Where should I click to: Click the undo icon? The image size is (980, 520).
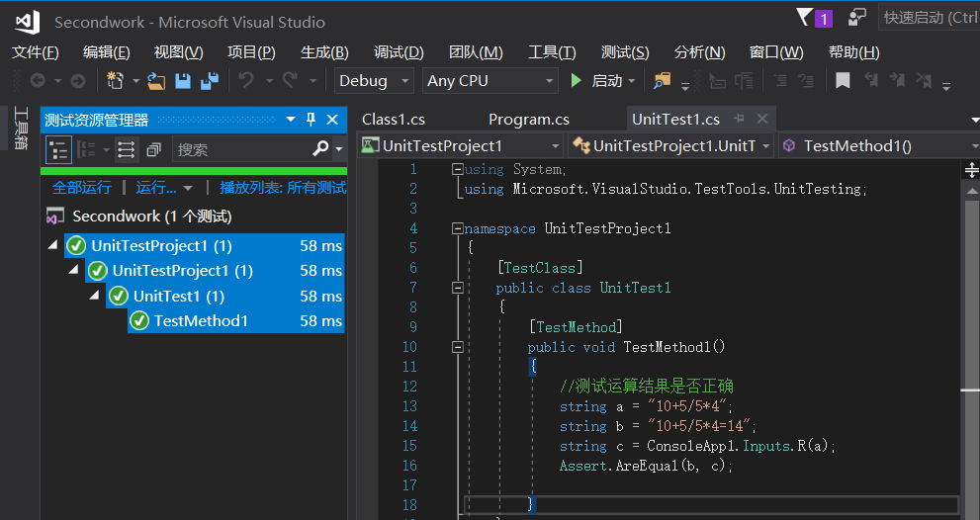coord(247,81)
